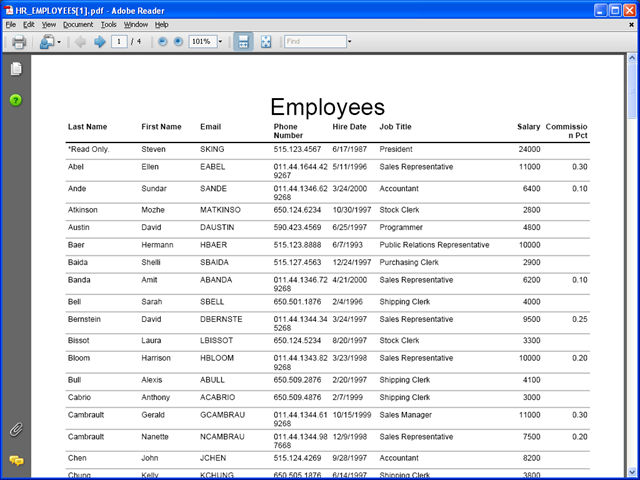Go to next page arrow
Screen dimensions: 640x480
[x=100, y=42]
